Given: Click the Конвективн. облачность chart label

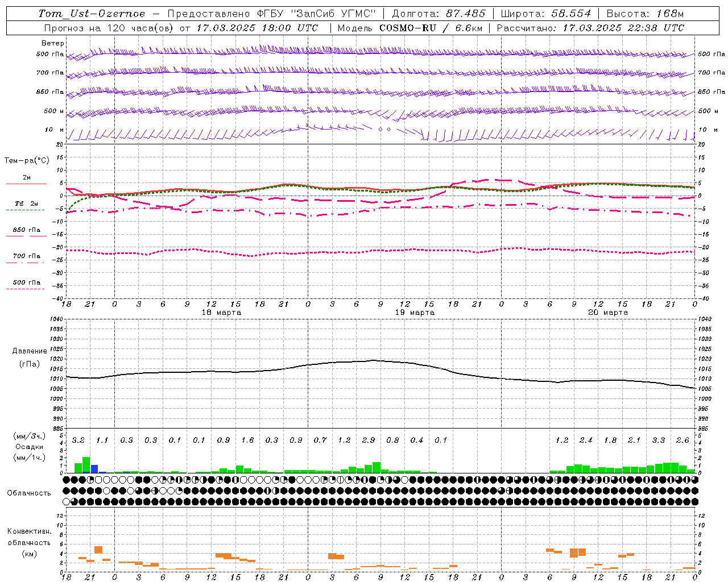Looking at the screenshot, I should (29, 537).
